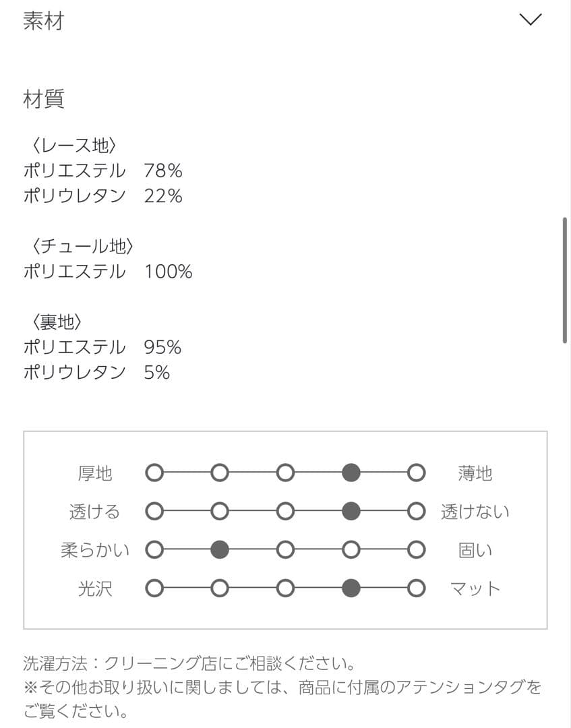The width and height of the screenshot is (571, 728).
Task: Collapse the 素材 section with the chevron
Action: pyautogui.click(x=531, y=19)
